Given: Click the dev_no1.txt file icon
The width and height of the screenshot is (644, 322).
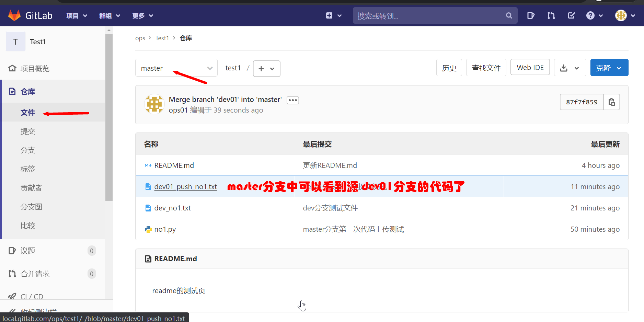Looking at the screenshot, I should (148, 208).
